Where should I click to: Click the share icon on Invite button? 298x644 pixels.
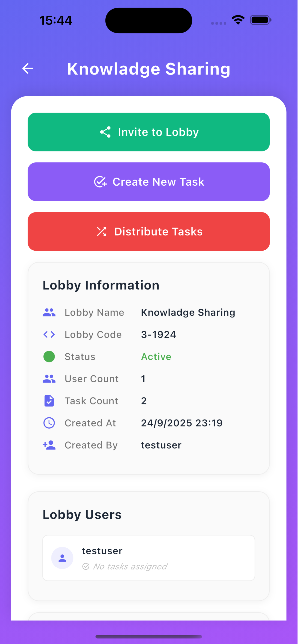coord(105,132)
